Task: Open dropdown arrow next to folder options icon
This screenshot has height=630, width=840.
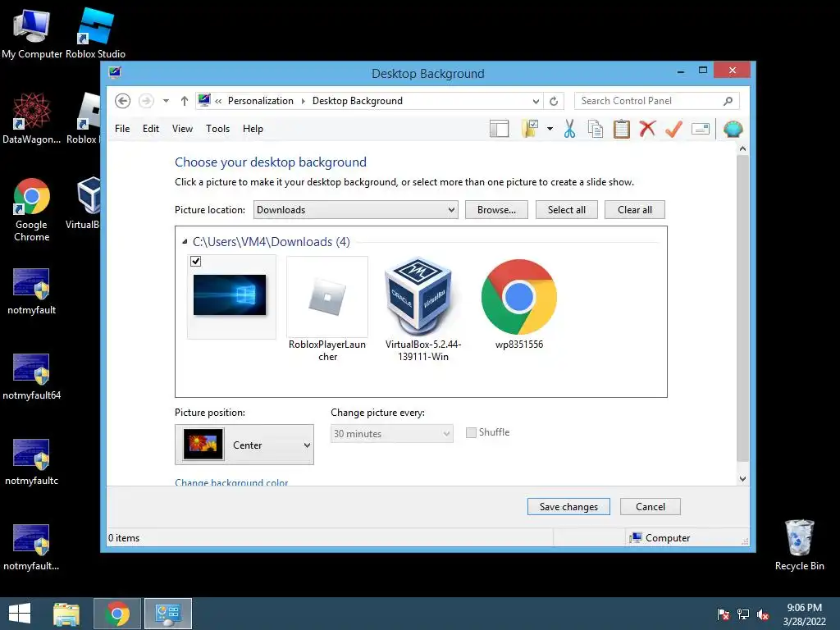Action: pos(550,129)
